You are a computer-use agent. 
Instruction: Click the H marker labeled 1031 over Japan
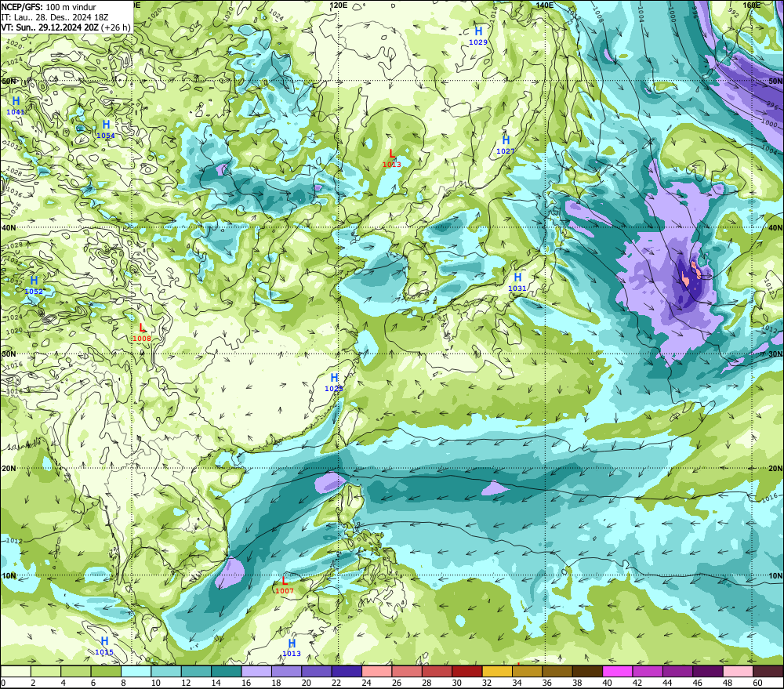coord(517,277)
